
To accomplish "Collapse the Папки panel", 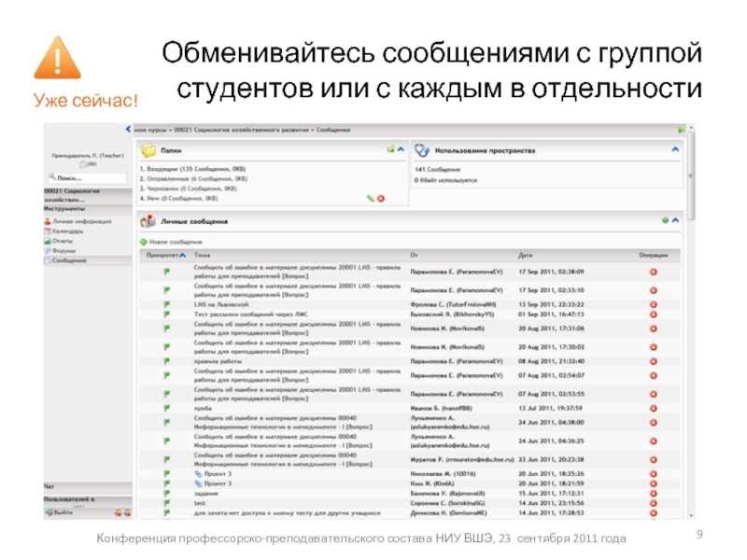I will coord(402,149).
